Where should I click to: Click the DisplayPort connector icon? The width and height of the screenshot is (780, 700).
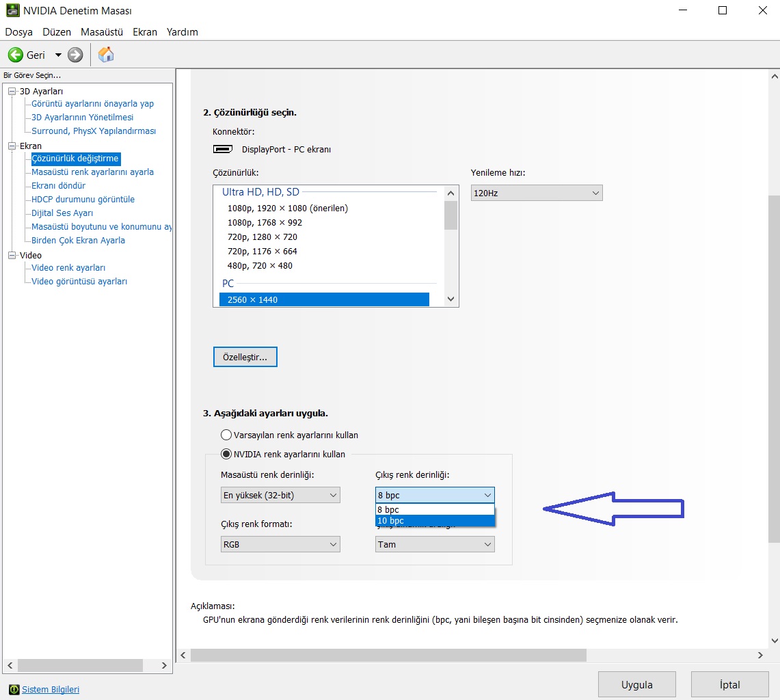pyautogui.click(x=223, y=149)
